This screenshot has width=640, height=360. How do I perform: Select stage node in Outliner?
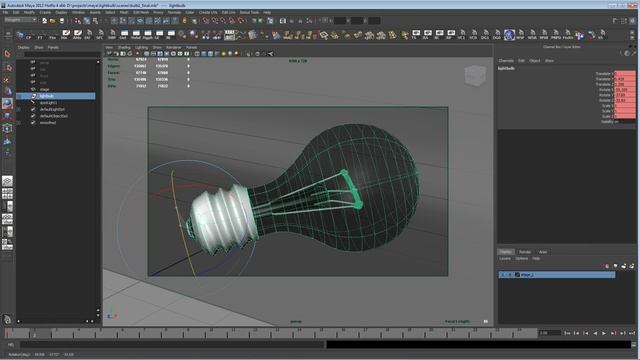pyautogui.click(x=44, y=89)
